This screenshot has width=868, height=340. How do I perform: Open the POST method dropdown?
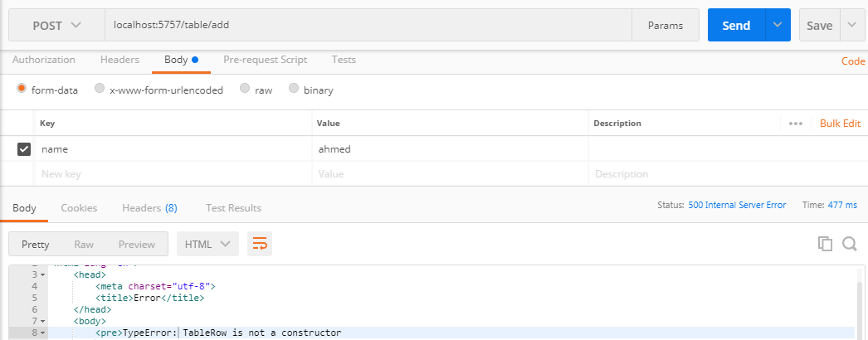(56, 26)
